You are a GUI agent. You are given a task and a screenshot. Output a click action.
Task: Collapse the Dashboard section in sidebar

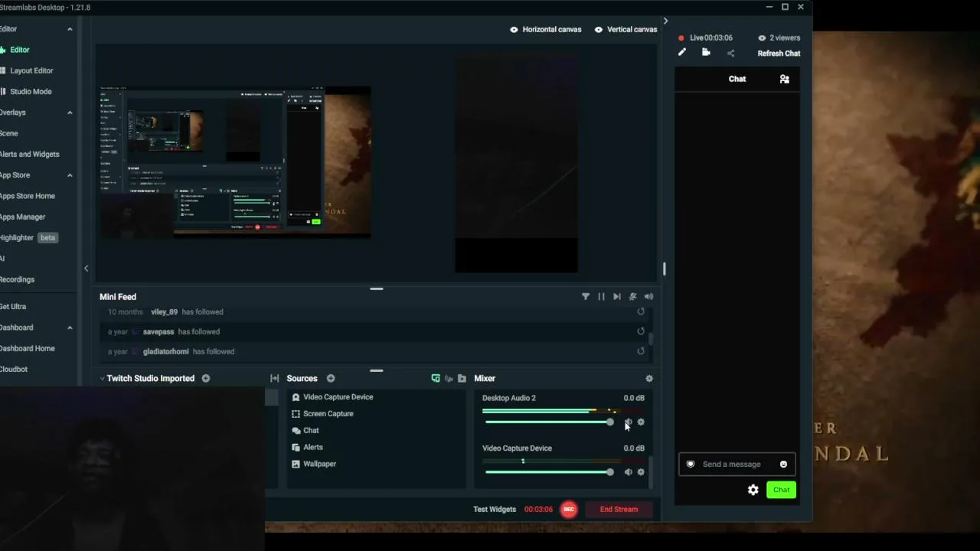(70, 328)
